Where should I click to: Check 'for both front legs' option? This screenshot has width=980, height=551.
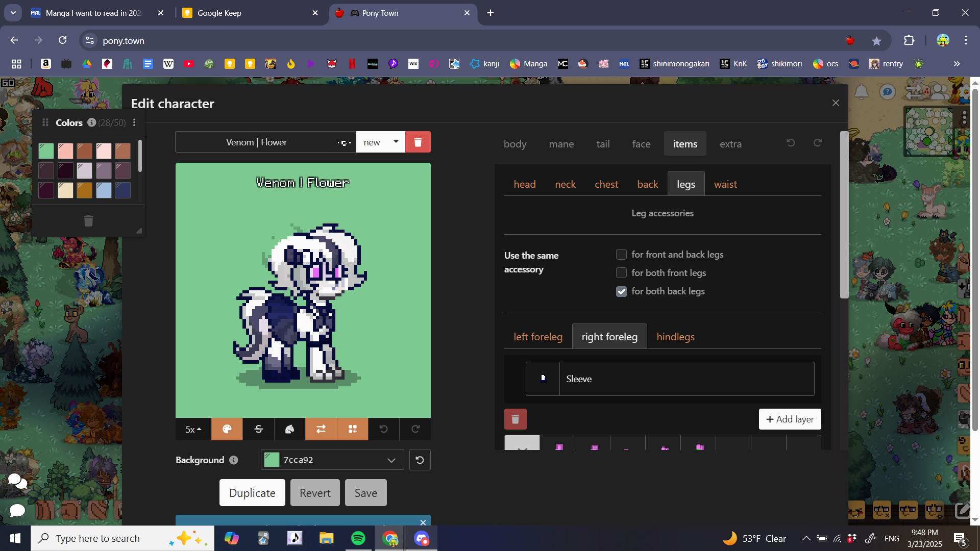pyautogui.click(x=621, y=273)
